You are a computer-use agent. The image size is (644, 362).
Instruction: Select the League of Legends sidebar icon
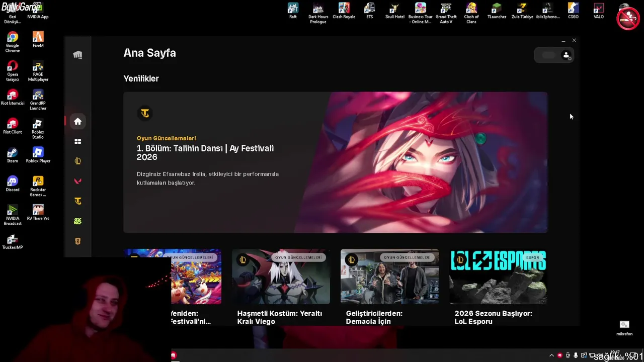point(77,161)
